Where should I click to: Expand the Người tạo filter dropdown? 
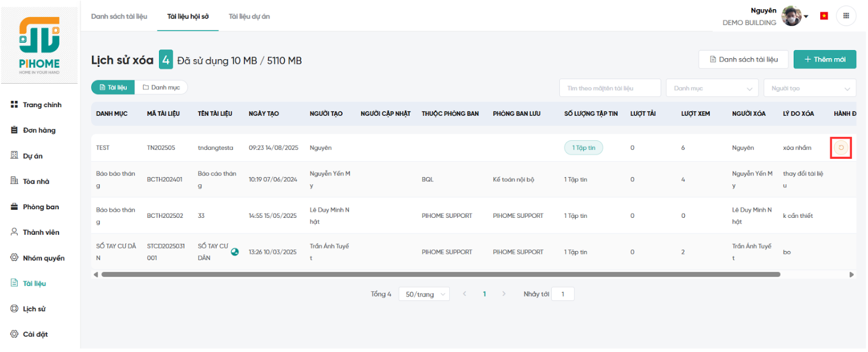[809, 88]
